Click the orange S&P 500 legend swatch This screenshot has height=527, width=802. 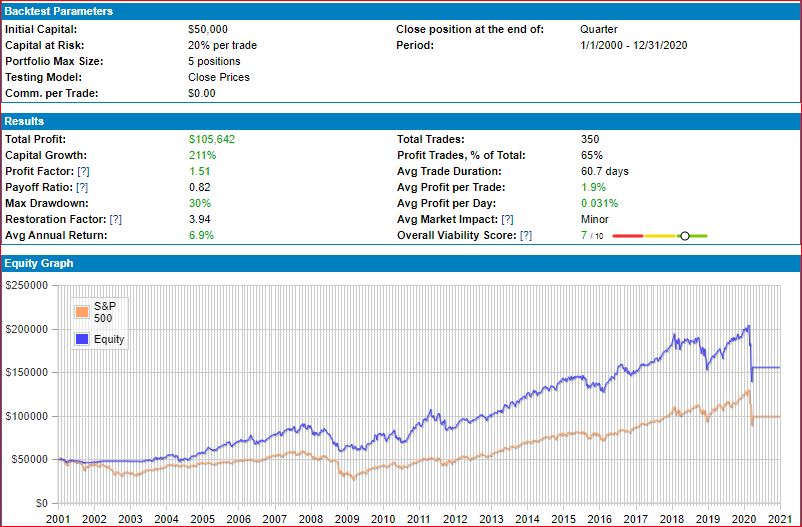click(82, 312)
